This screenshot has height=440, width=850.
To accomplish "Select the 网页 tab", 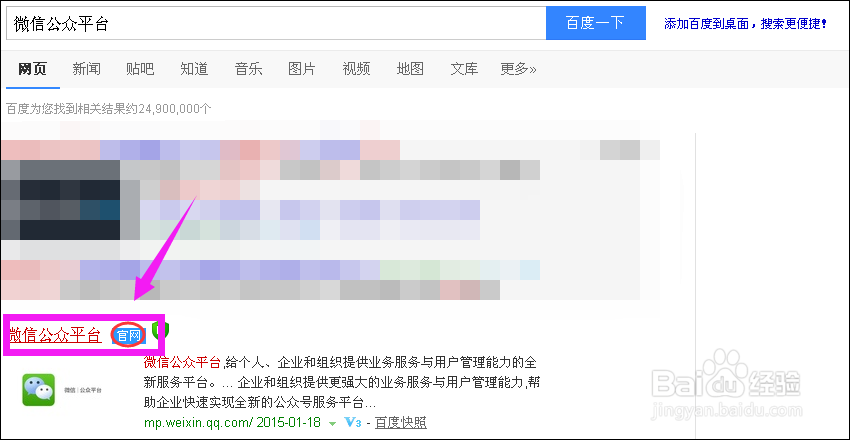I will tap(33, 69).
